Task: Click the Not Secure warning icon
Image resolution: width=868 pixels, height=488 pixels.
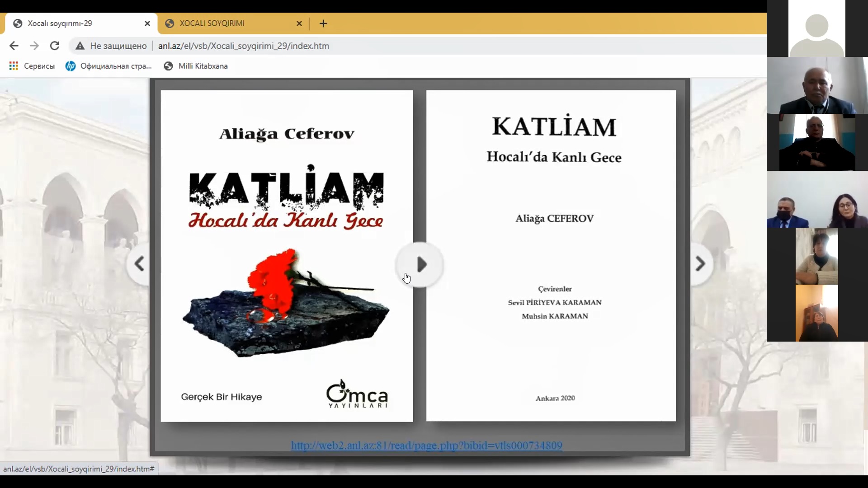Action: [80, 46]
